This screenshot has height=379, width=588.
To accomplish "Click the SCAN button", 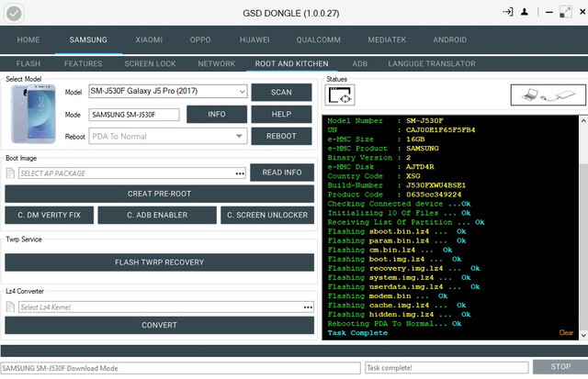I will (281, 92).
